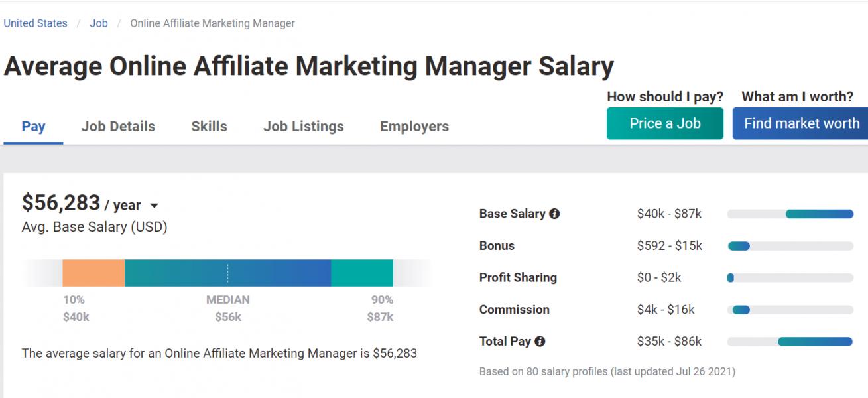
Task: Open the Job breadcrumb link
Action: [x=99, y=23]
